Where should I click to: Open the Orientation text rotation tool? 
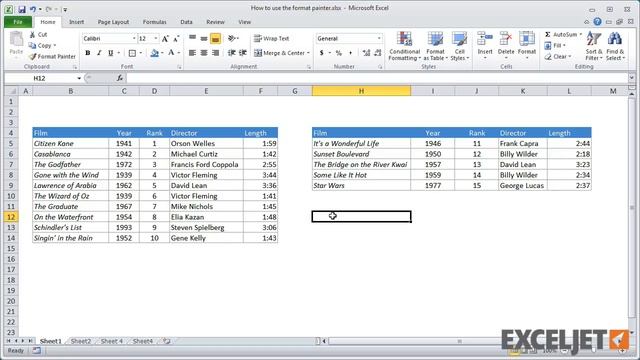232,38
